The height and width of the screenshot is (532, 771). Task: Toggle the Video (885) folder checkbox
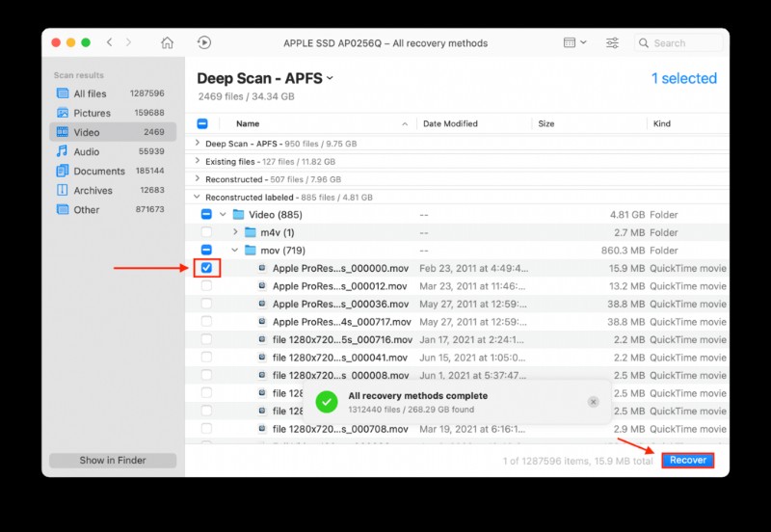[x=206, y=214]
